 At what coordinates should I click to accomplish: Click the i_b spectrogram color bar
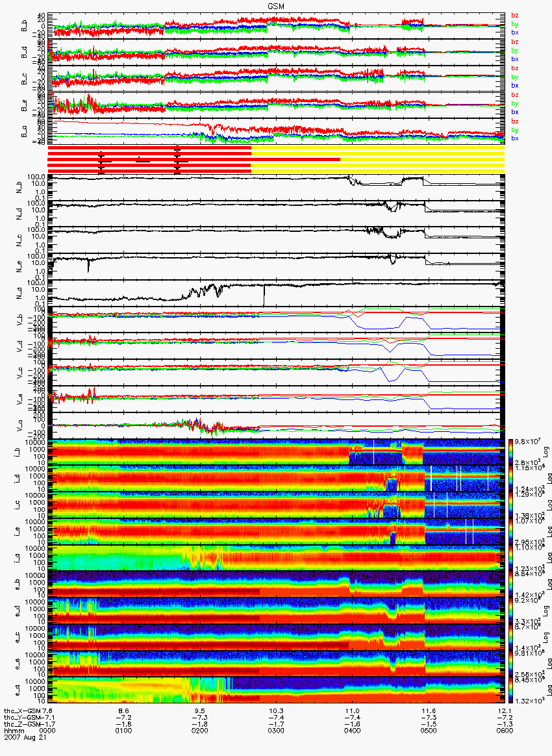pyautogui.click(x=510, y=452)
